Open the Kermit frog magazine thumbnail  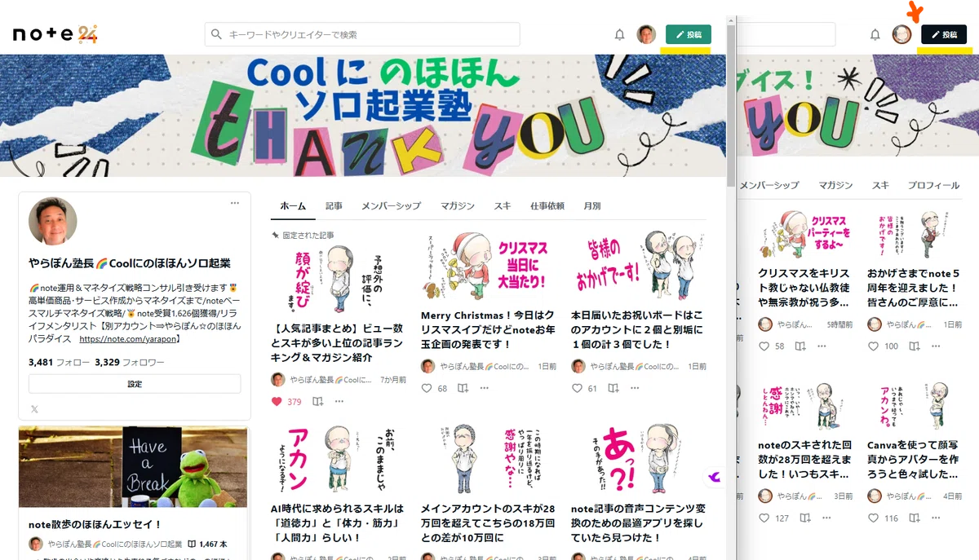pos(133,468)
